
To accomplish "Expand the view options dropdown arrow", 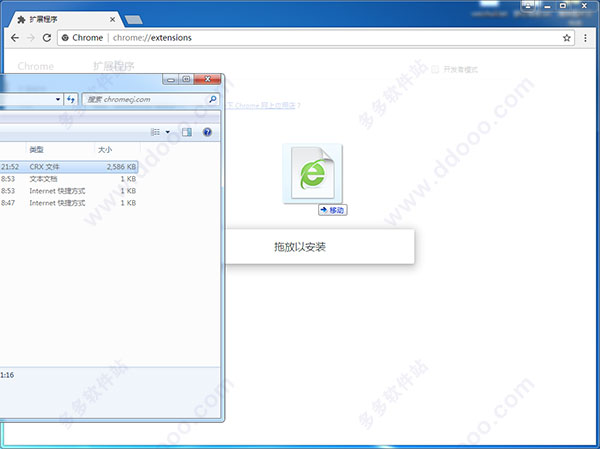I will pyautogui.click(x=168, y=132).
